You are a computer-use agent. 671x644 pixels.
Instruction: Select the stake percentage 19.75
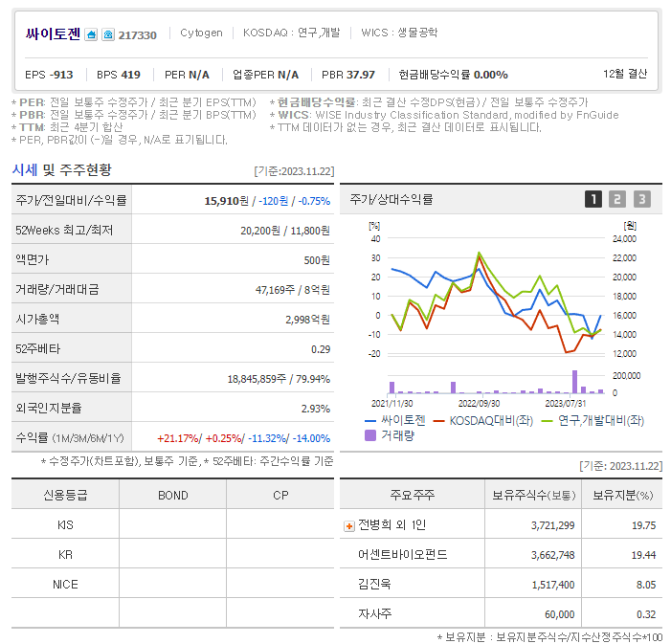tap(643, 525)
